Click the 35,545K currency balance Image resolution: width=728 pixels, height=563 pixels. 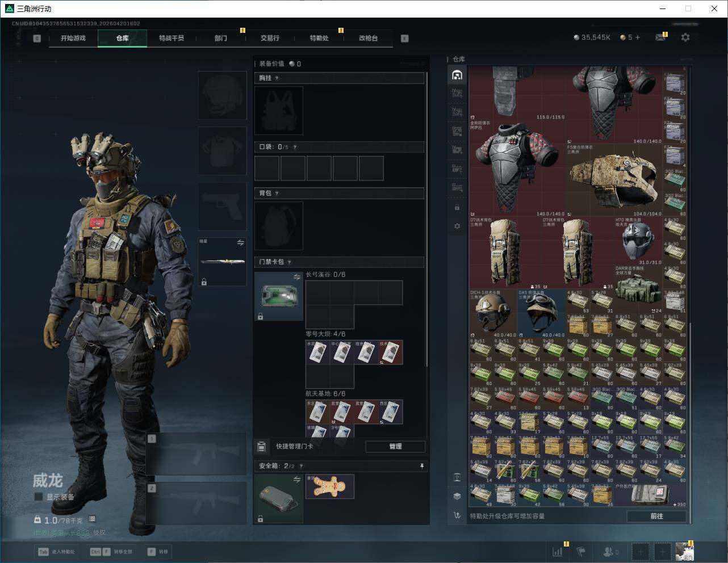click(592, 37)
